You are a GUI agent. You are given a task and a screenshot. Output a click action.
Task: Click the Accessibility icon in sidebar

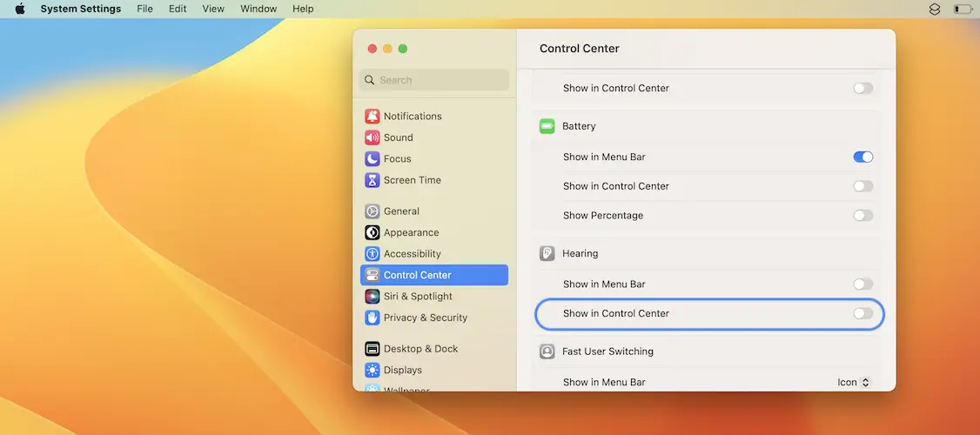point(373,254)
